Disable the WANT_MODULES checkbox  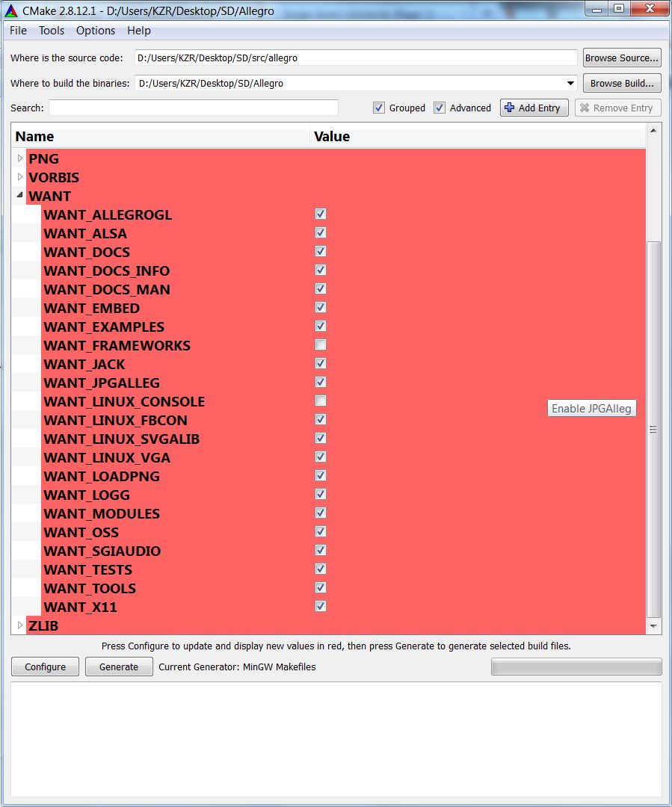coord(320,513)
